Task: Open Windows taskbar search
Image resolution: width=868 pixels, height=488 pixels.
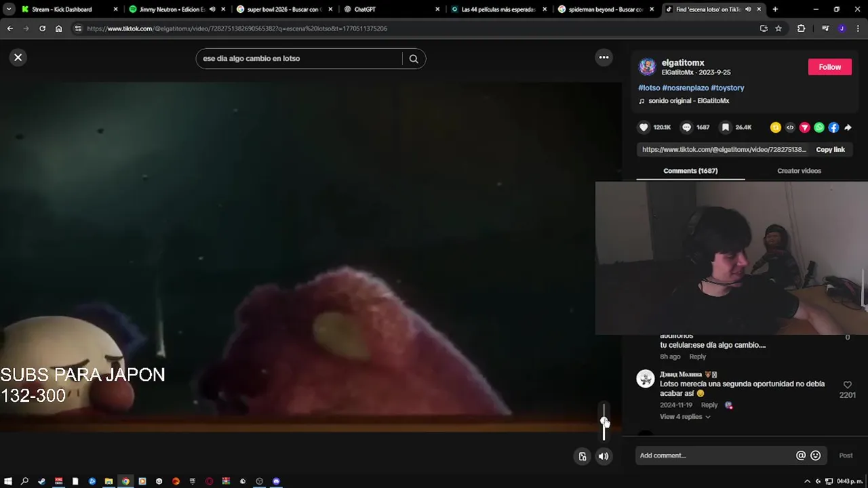Action: [x=24, y=481]
